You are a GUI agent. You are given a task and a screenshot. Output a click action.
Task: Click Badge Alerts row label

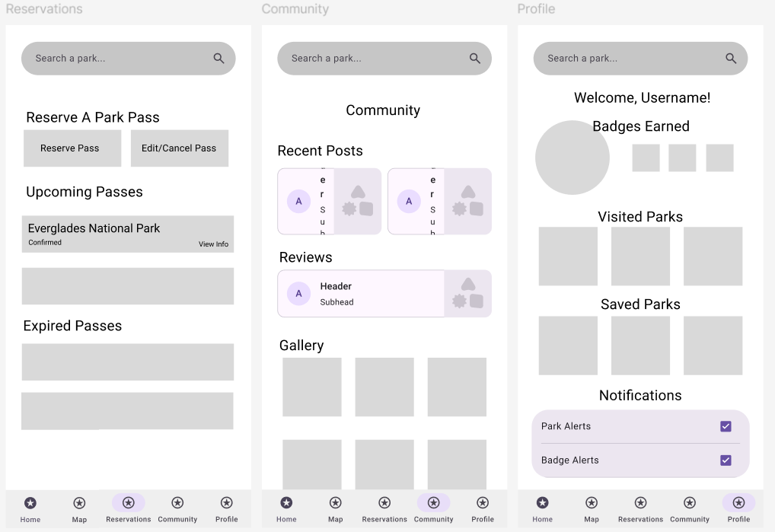pyautogui.click(x=570, y=460)
